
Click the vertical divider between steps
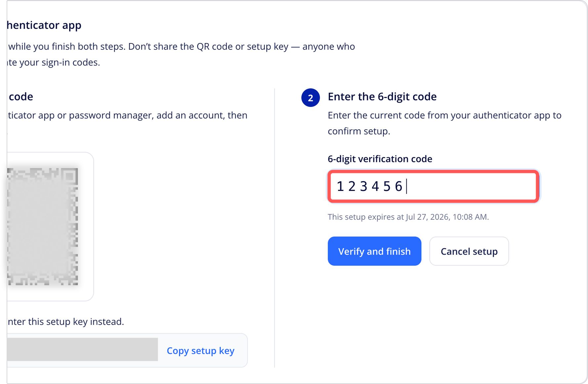[274, 228]
